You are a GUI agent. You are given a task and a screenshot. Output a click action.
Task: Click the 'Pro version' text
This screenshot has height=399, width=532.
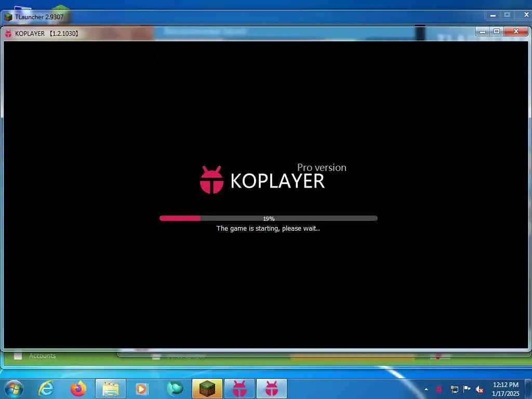coord(322,167)
